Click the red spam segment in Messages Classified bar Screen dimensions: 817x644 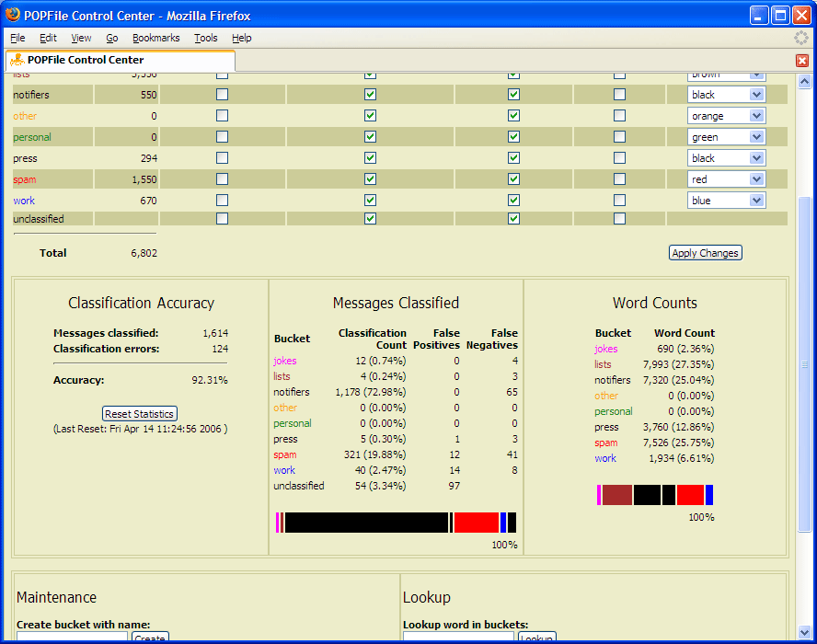pos(477,523)
